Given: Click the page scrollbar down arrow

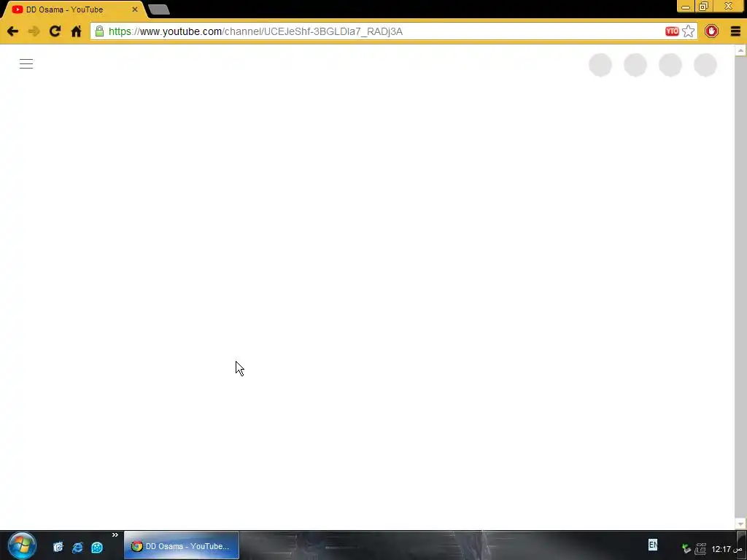Looking at the screenshot, I should pyautogui.click(x=740, y=524).
